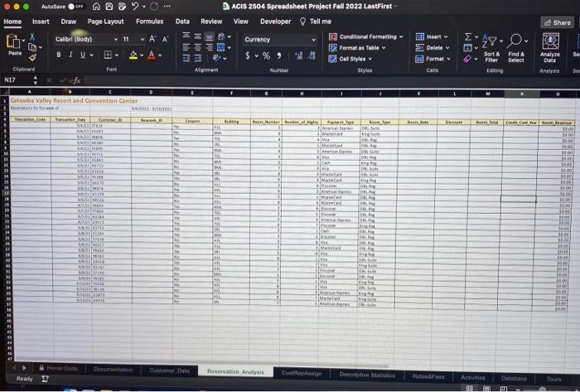The width and height of the screenshot is (580, 392).
Task: Click the Fill down icon in Editing
Action: click(467, 48)
